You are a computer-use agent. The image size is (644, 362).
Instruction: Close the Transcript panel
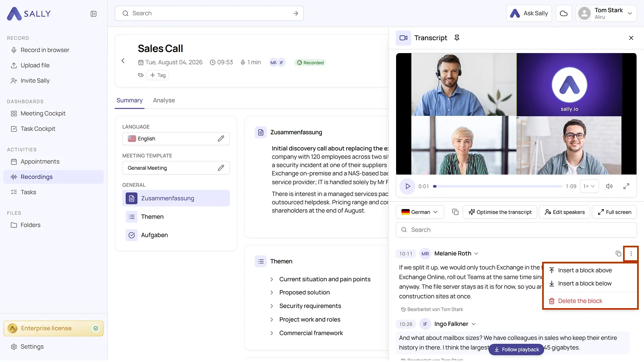pos(631,38)
